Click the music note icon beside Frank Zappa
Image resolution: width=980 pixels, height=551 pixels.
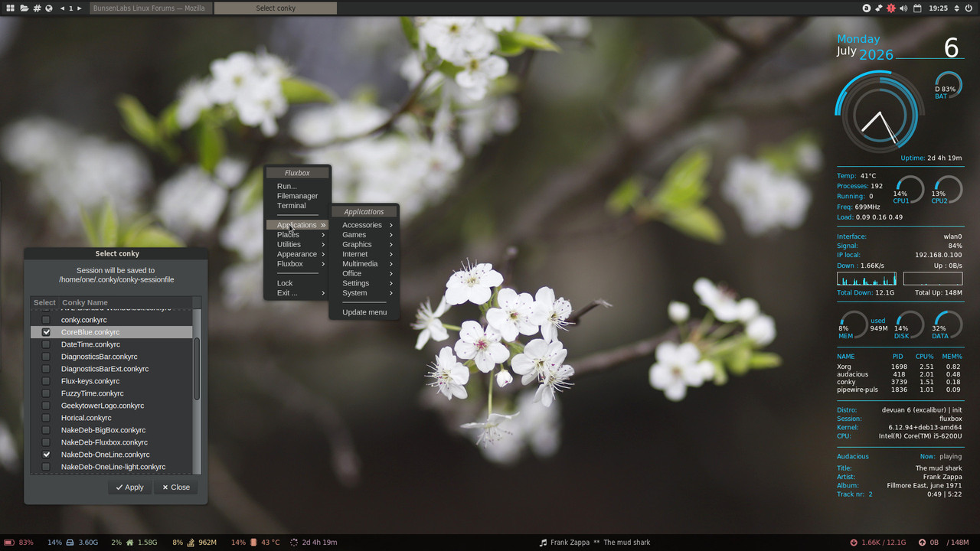click(x=543, y=543)
